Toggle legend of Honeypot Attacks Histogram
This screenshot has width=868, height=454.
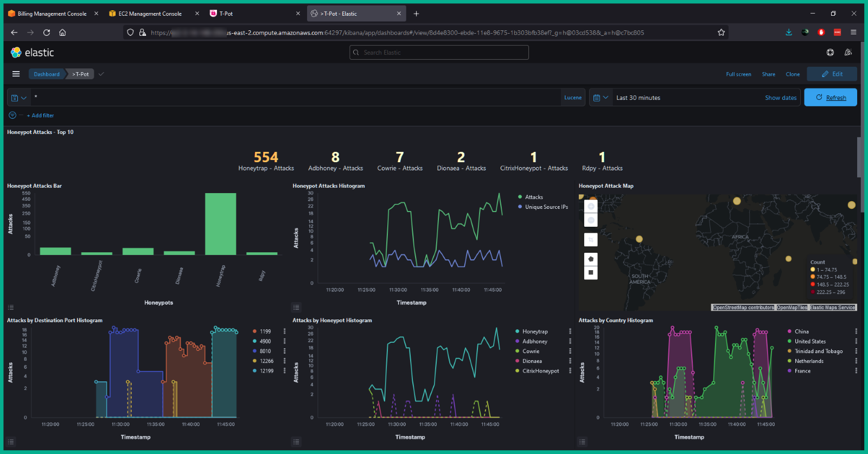pos(296,307)
